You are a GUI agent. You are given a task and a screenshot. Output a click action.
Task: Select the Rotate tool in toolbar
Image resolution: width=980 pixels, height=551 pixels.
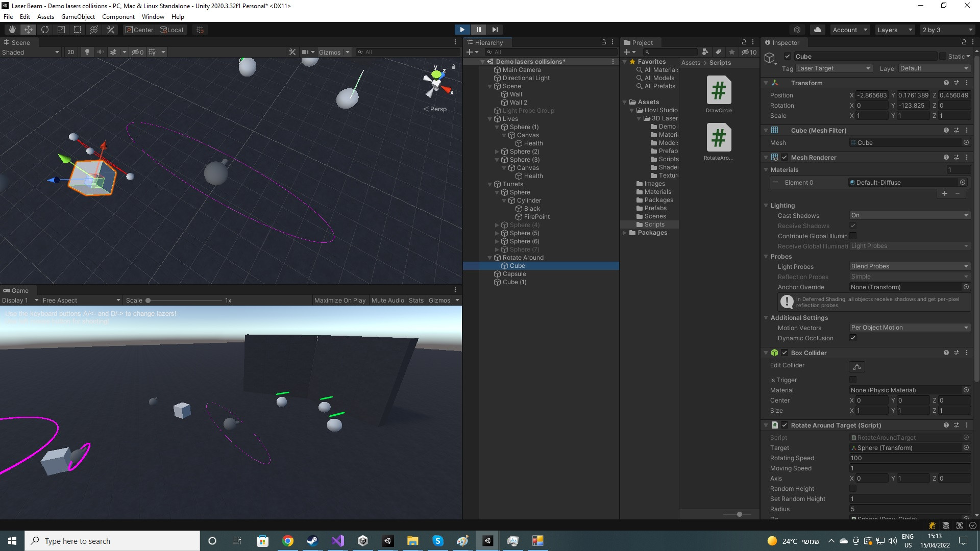tap(44, 30)
